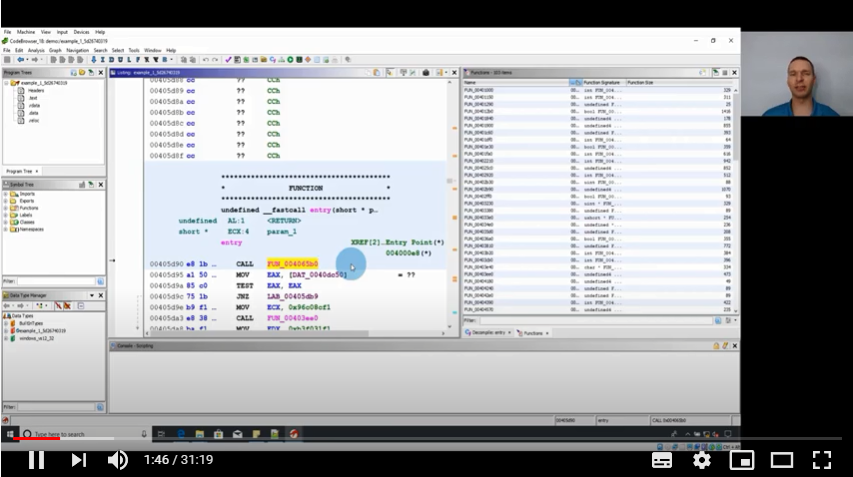The image size is (853, 477).
Task: Click the save disk icon in toolbar
Action: click(7, 60)
